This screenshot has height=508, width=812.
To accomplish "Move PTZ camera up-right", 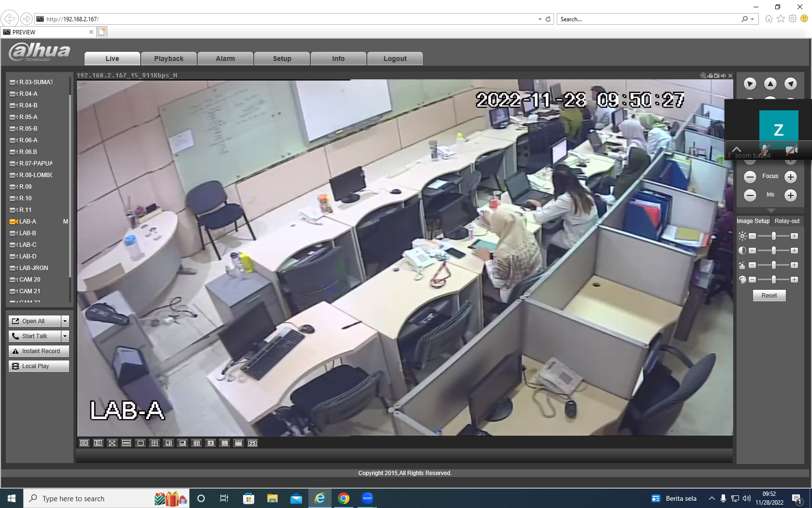I will [791, 84].
